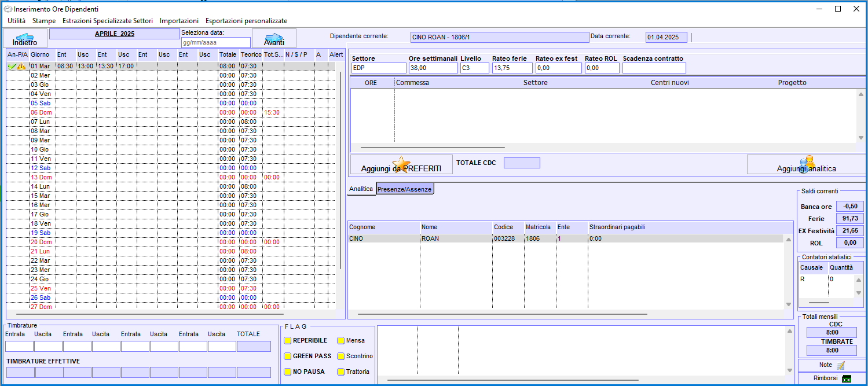868x386 pixels.
Task: Click the Aggiungi da PREFERITI star button
Action: pyautogui.click(x=401, y=164)
